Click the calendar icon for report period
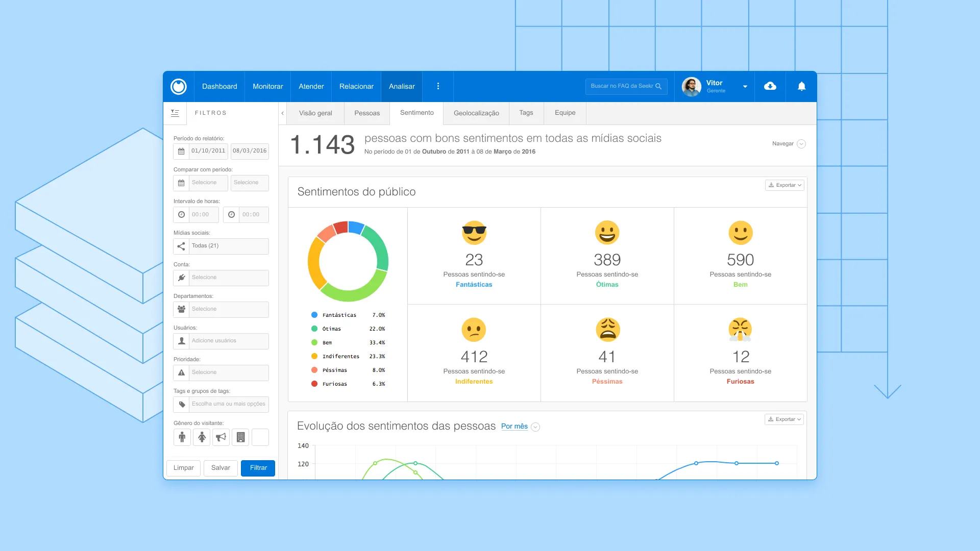 (181, 151)
